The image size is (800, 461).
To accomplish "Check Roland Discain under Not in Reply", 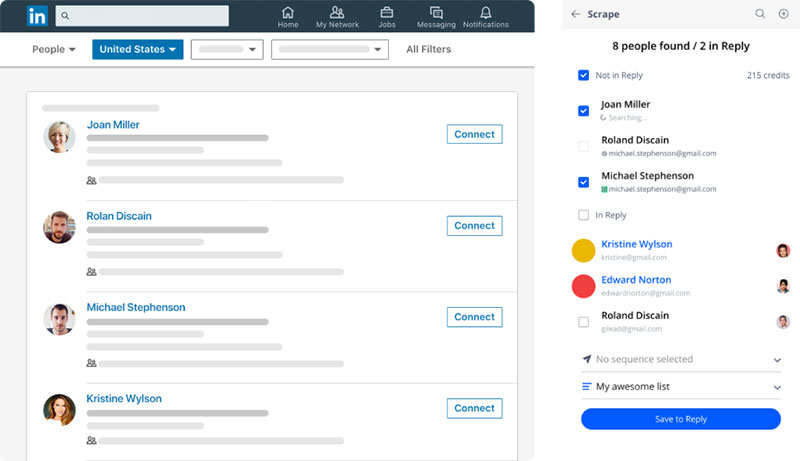I will pyautogui.click(x=584, y=146).
